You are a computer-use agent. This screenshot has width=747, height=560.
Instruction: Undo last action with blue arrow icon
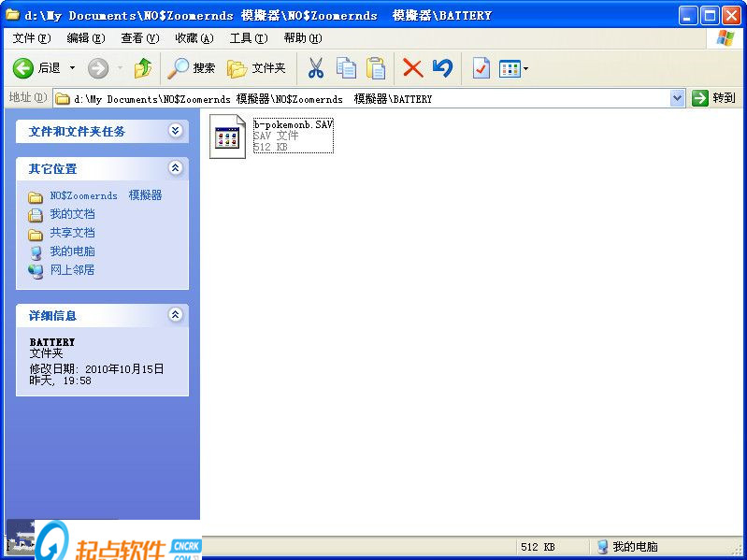[x=442, y=68]
